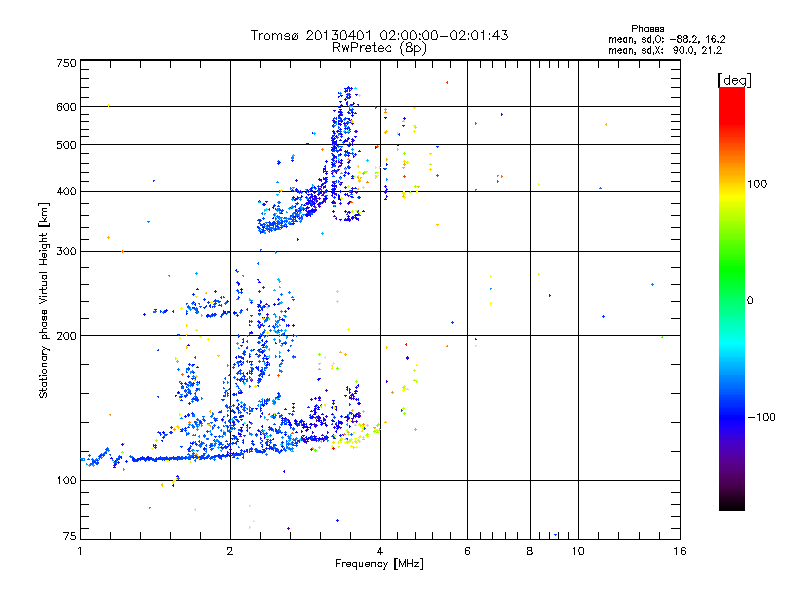Click the y-axis tick label '600'
This screenshot has height=600, width=800.
pyautogui.click(x=66, y=107)
